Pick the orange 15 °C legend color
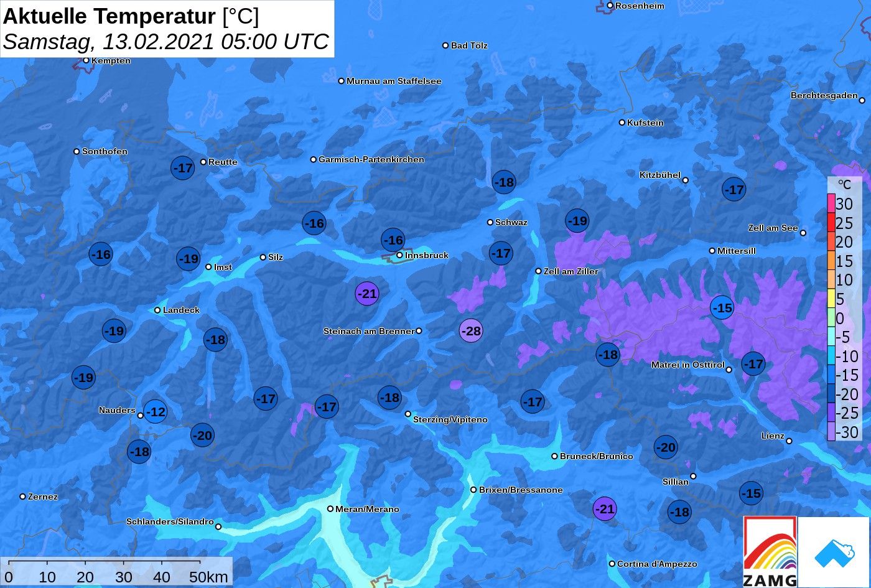 831,261
